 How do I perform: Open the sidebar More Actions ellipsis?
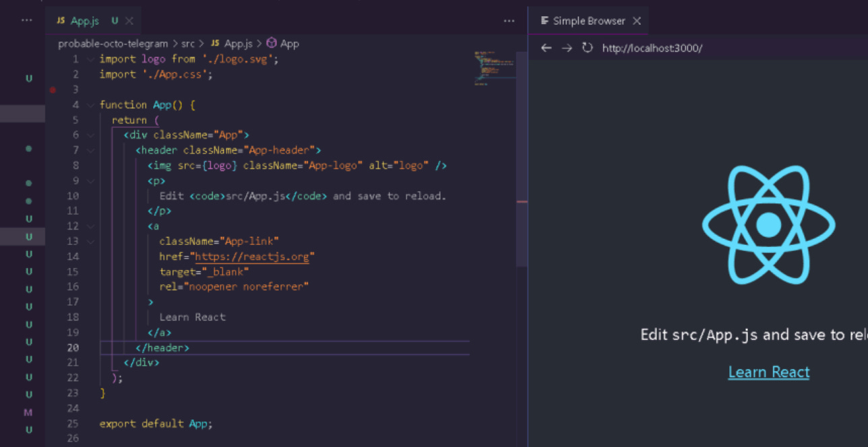(26, 21)
